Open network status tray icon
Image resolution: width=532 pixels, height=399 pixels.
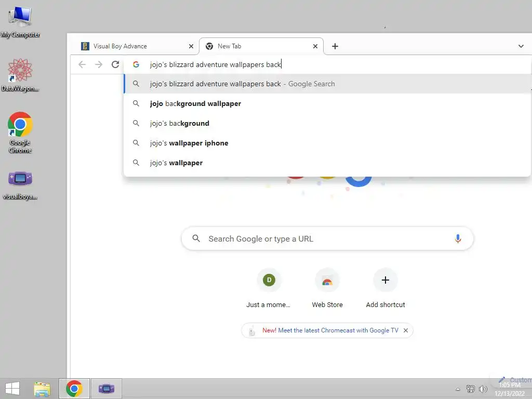pos(471,389)
